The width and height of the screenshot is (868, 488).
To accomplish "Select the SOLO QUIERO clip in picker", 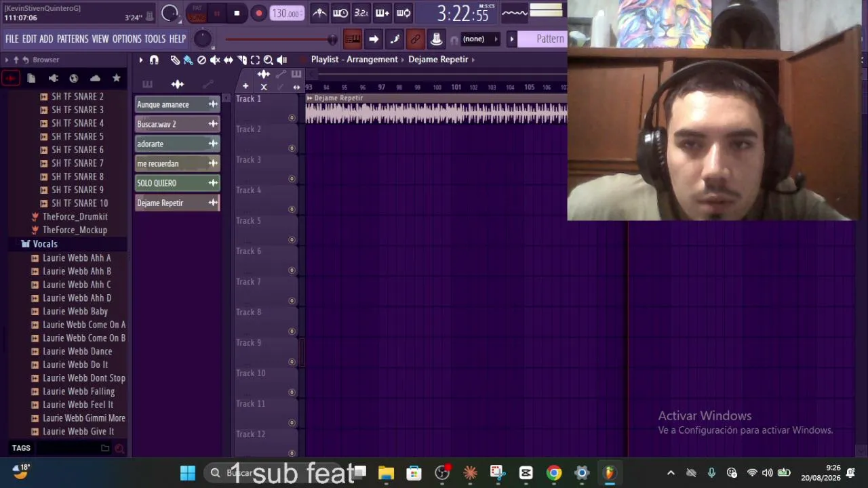I will click(x=178, y=183).
